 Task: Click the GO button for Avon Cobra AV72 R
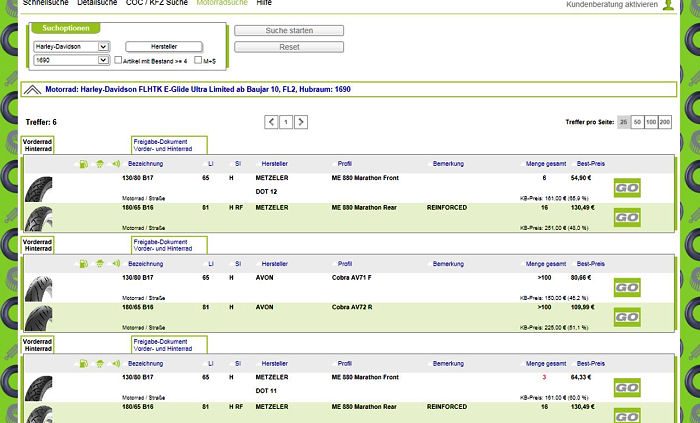click(x=627, y=317)
